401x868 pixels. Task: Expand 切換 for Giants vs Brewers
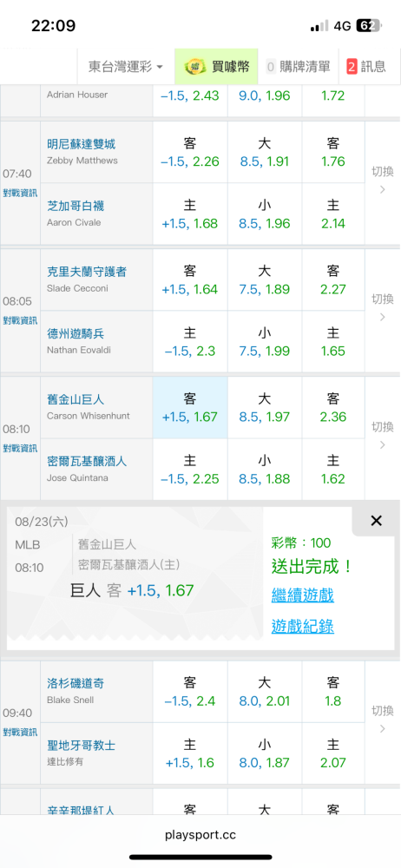382,435
